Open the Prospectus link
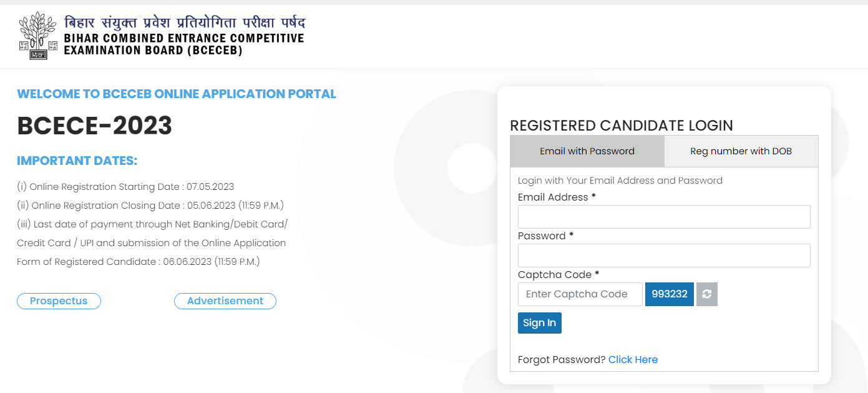The image size is (868, 393). click(x=59, y=301)
